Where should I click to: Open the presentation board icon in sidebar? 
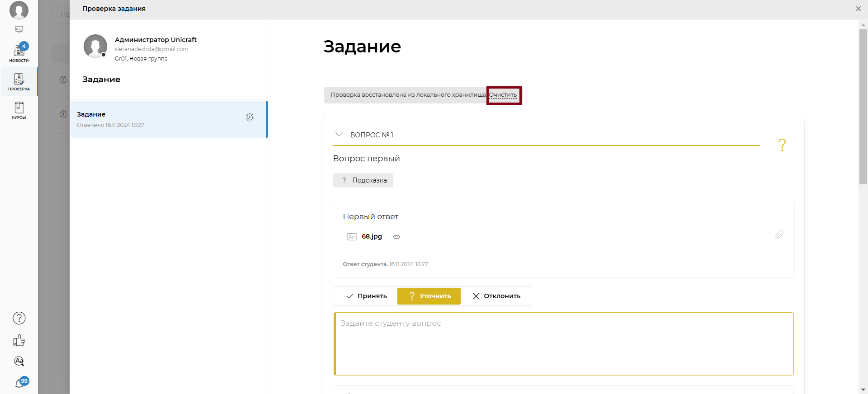click(19, 30)
